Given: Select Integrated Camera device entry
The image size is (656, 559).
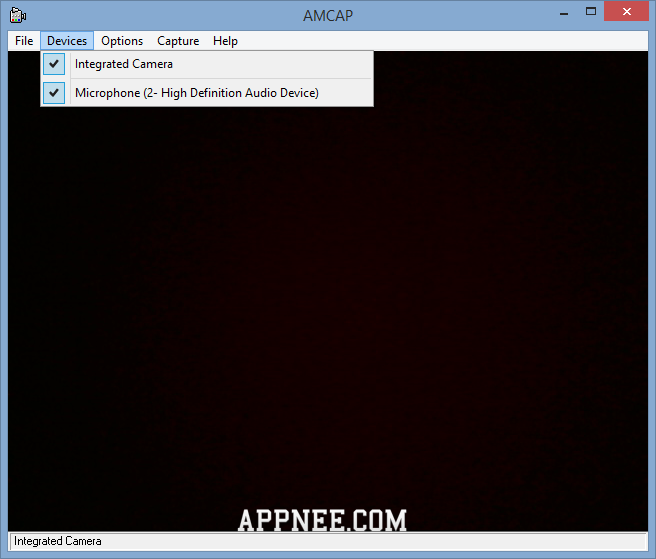Looking at the screenshot, I should 207,64.
